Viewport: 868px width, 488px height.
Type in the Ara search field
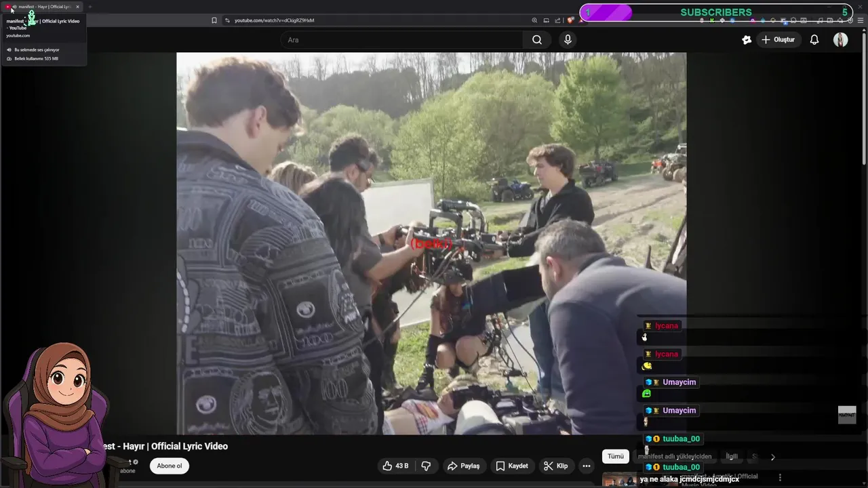pyautogui.click(x=402, y=40)
